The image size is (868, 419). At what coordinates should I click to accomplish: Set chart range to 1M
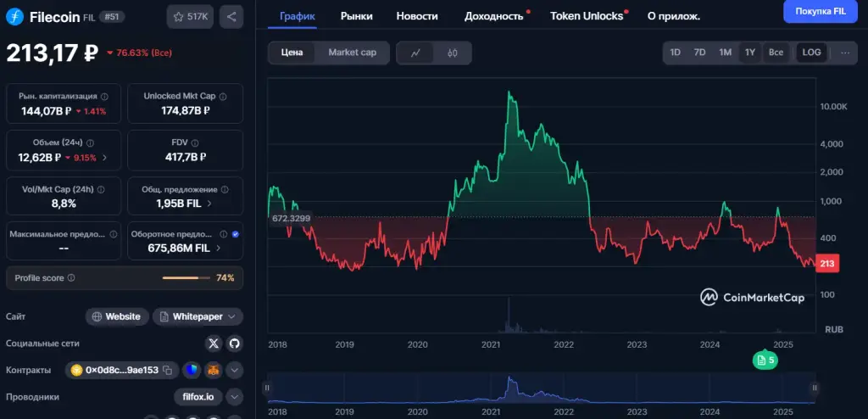(726, 53)
